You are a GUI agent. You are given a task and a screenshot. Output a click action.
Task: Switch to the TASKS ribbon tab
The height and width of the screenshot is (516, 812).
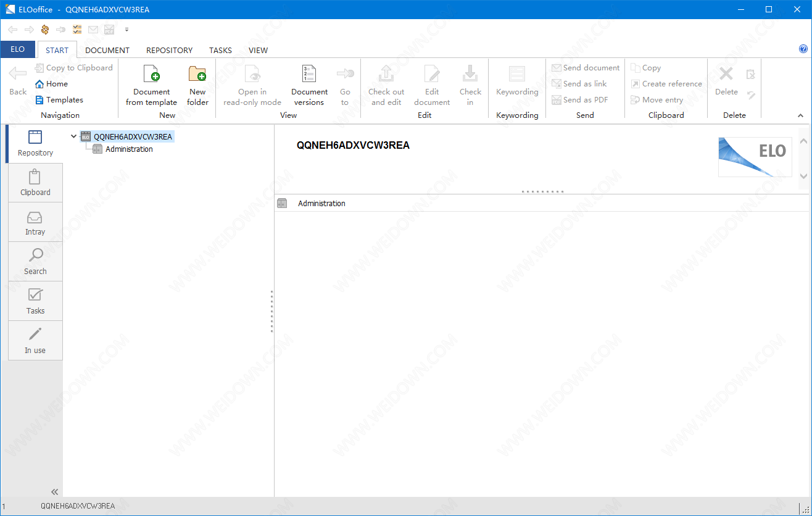coord(220,50)
